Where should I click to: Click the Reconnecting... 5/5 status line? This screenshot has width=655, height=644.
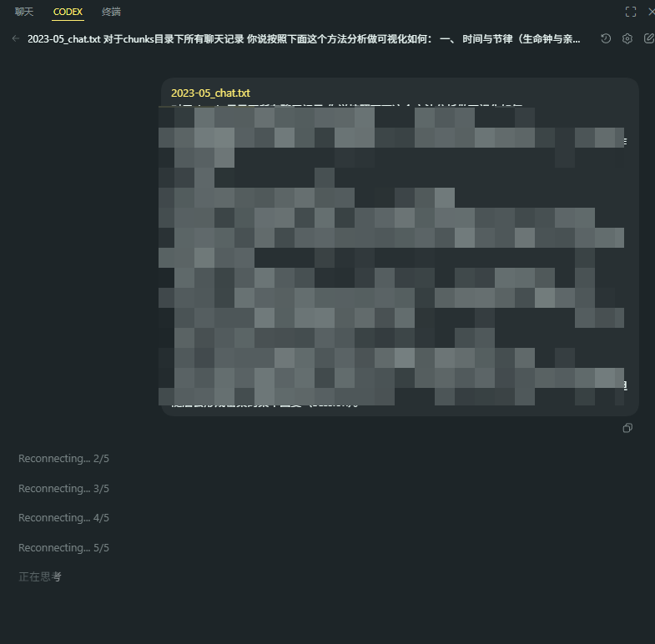(63, 548)
